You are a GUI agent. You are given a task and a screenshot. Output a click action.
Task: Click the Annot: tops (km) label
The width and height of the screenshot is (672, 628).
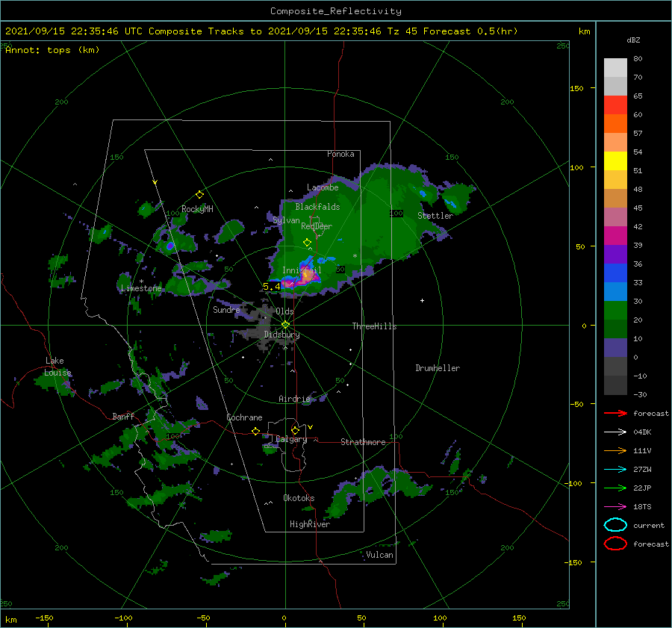tap(52, 50)
